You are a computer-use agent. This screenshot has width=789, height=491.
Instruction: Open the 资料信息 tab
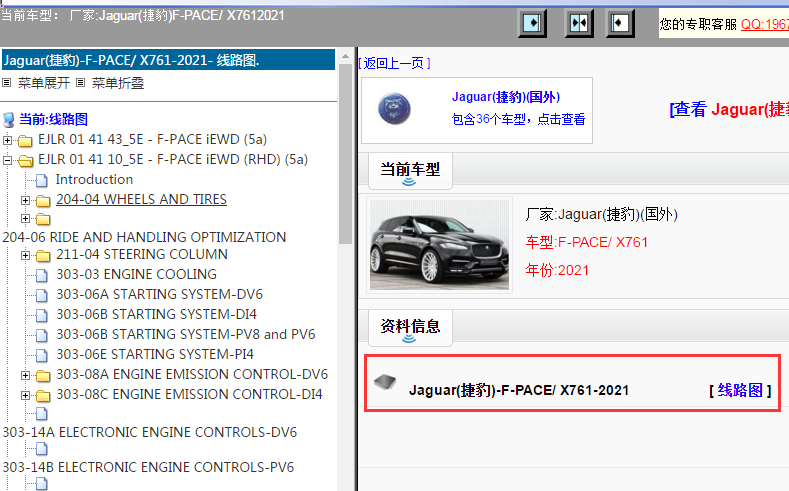tap(410, 327)
